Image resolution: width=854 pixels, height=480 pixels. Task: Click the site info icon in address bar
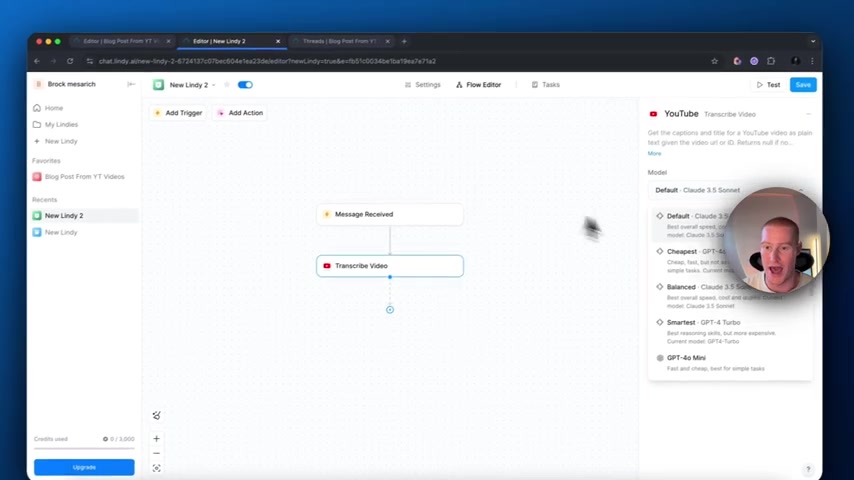click(90, 62)
